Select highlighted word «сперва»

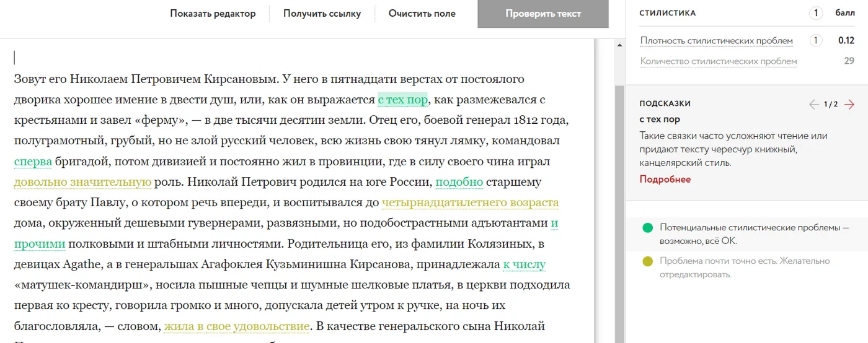(33, 162)
